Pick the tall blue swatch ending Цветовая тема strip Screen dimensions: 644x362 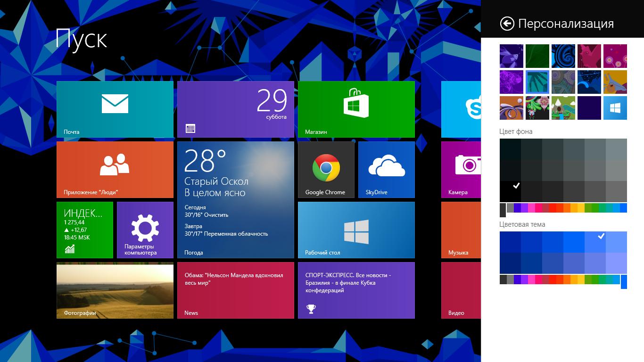pos(624,282)
